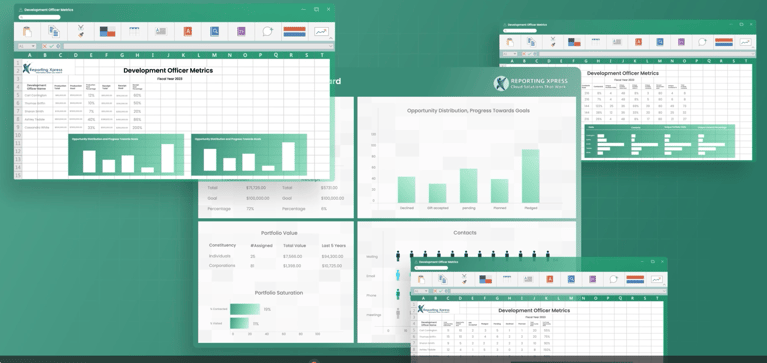Click the 11% bar in Portfolio Saturation
The height and width of the screenshot is (363, 767).
click(x=239, y=323)
